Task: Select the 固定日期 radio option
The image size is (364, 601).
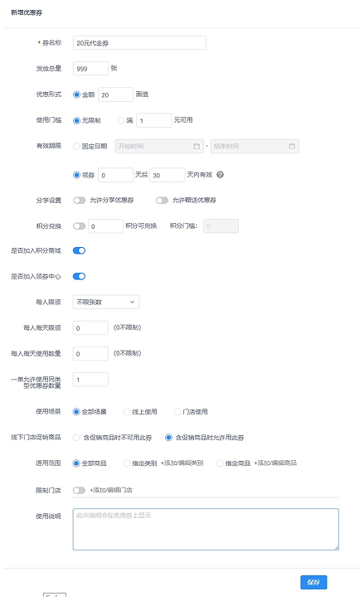Action: coord(76,146)
